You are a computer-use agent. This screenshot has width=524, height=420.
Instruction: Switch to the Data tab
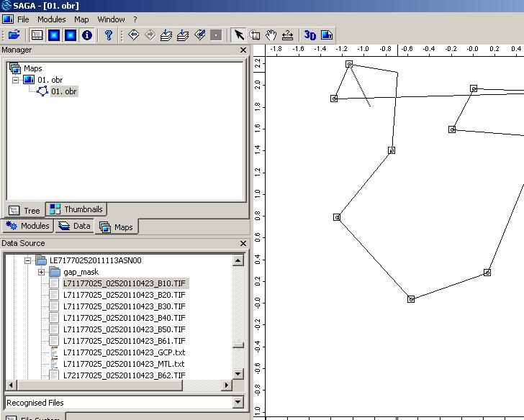click(x=75, y=226)
